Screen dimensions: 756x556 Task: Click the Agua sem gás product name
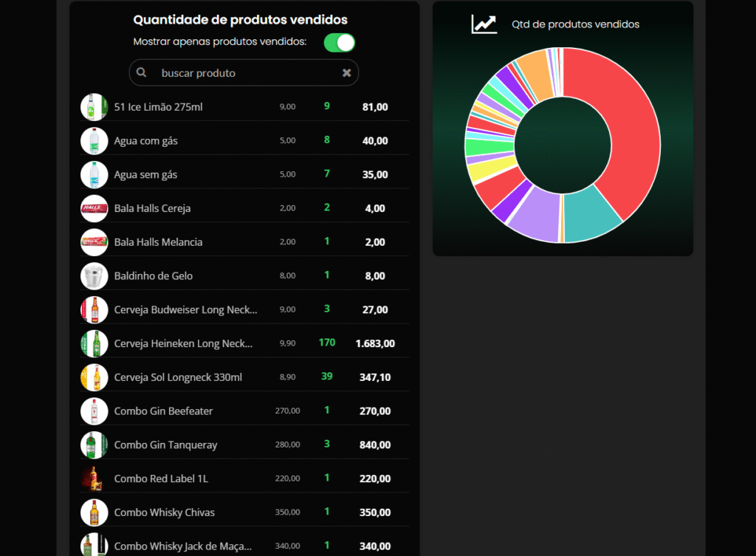[x=145, y=175]
